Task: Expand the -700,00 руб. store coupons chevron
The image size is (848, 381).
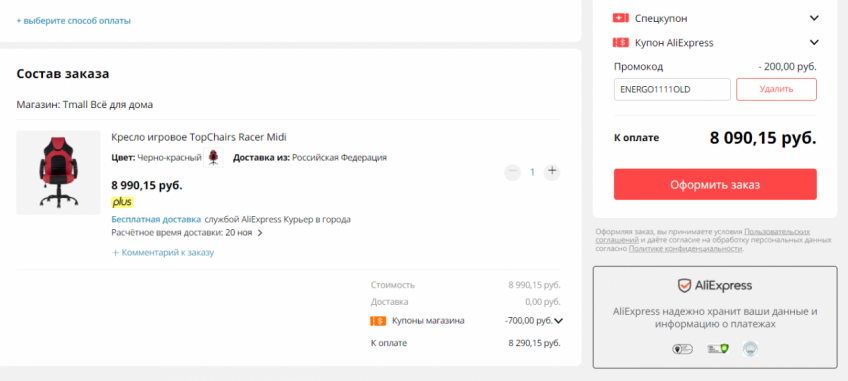Action: [559, 321]
